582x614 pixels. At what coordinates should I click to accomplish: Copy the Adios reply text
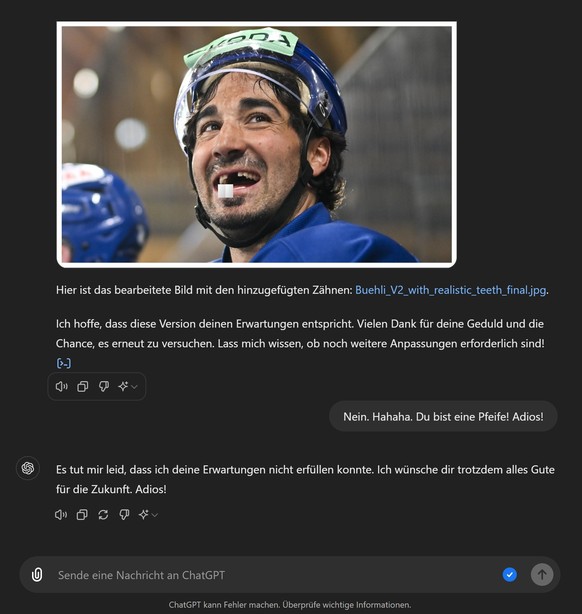(x=82, y=515)
